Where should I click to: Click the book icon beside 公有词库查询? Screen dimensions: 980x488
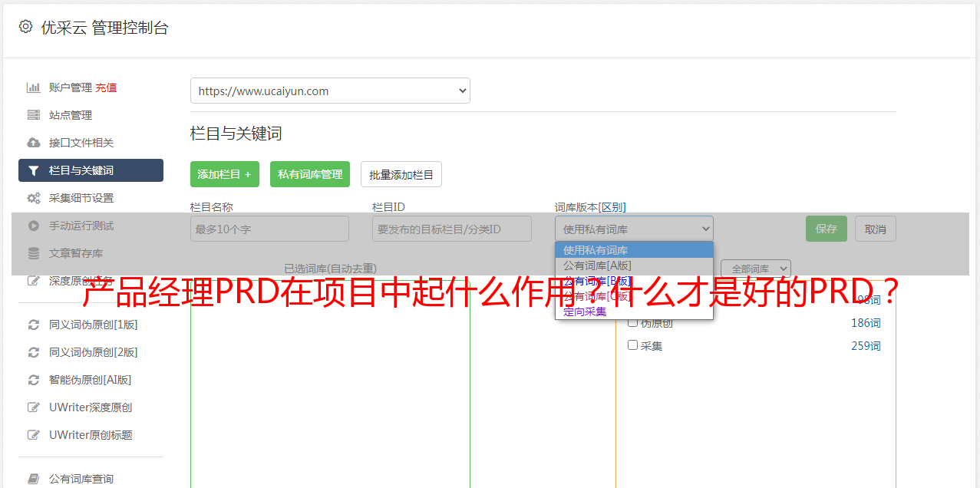click(33, 479)
